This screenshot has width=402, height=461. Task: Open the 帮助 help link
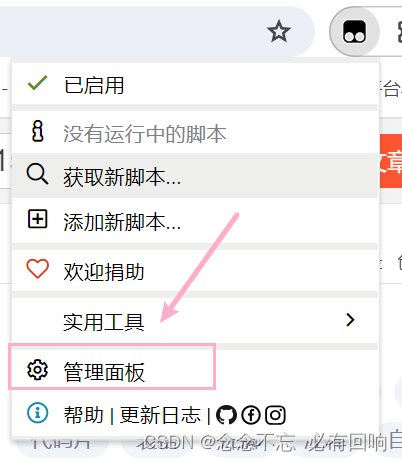tap(84, 415)
